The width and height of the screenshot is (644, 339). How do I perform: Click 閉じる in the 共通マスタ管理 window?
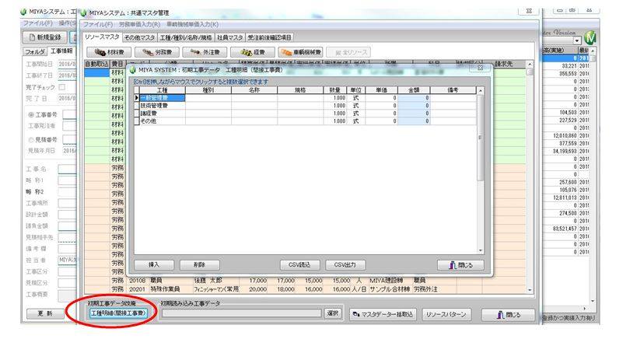point(509,315)
